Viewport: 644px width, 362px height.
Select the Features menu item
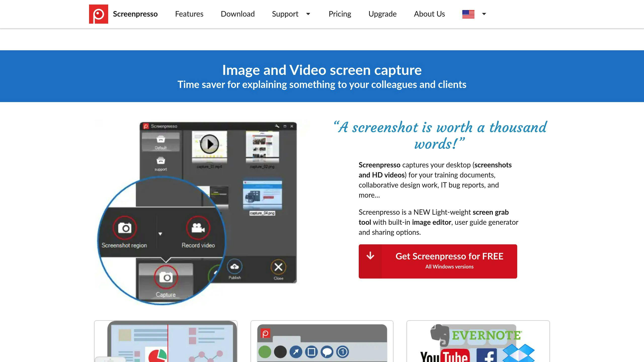pyautogui.click(x=189, y=14)
